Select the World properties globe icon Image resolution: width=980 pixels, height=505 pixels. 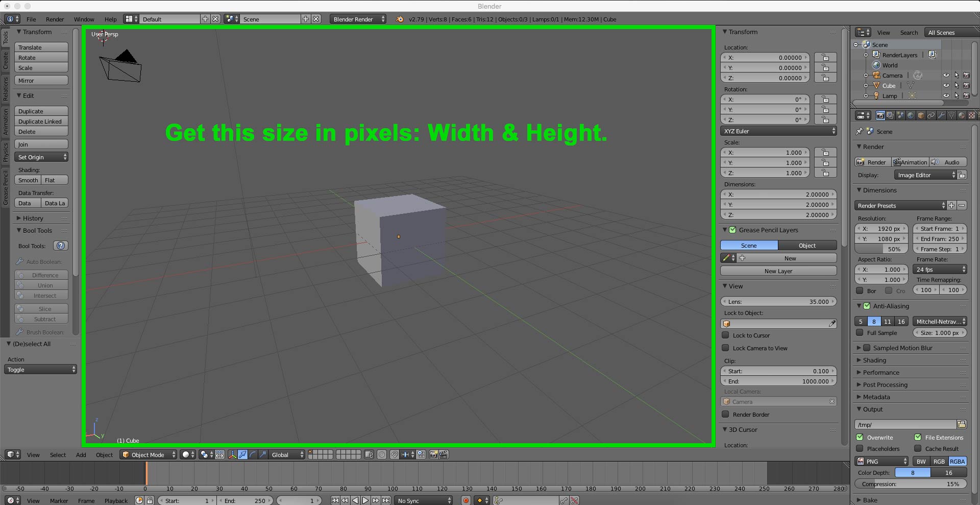[910, 115]
